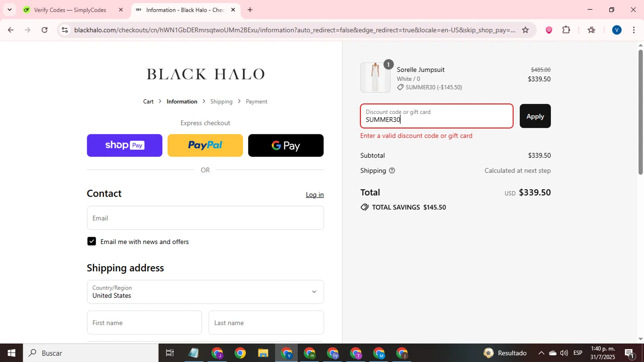This screenshot has height=362, width=644.
Task: Show hidden system tray icons
Action: (x=541, y=353)
